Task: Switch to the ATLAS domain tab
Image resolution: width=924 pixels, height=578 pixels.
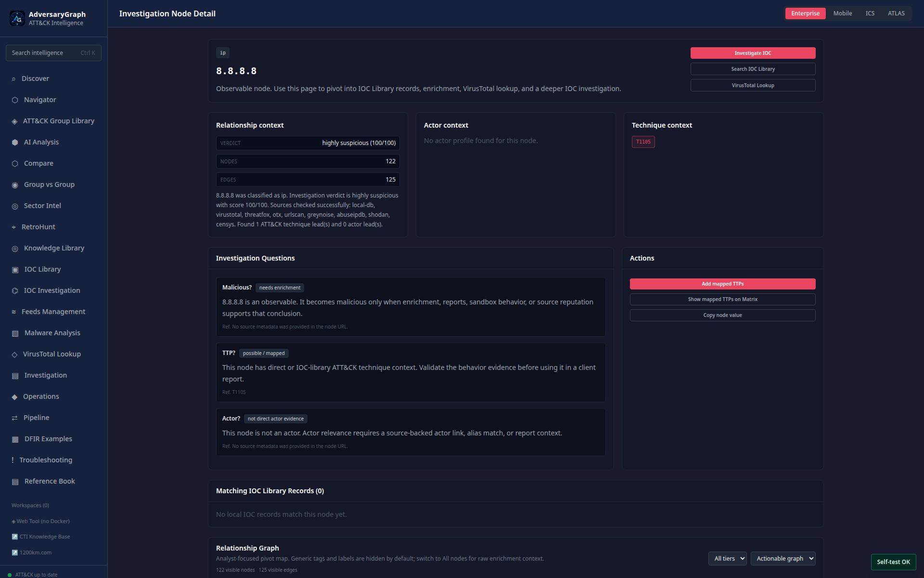Action: 896,13
